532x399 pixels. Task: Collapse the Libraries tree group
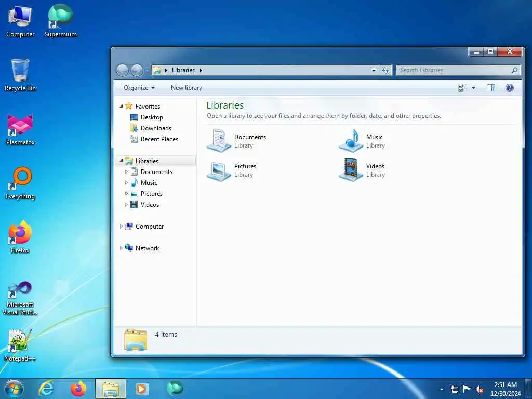click(121, 161)
